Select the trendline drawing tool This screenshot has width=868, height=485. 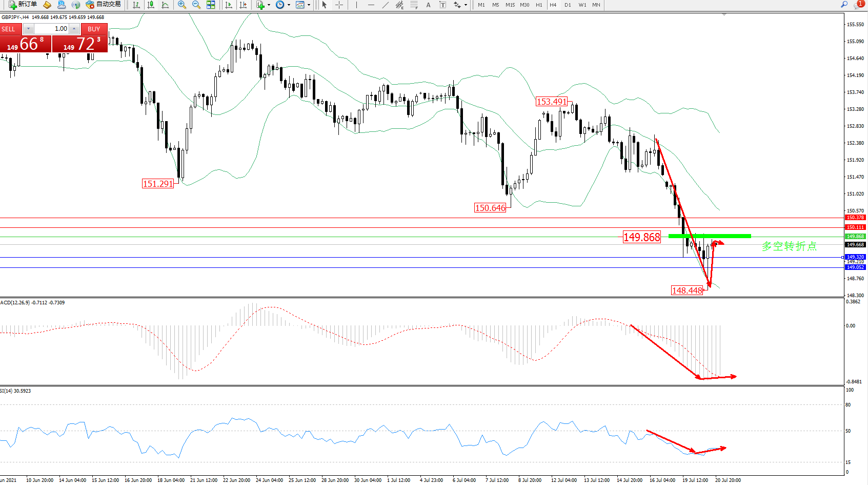pyautogui.click(x=386, y=5)
